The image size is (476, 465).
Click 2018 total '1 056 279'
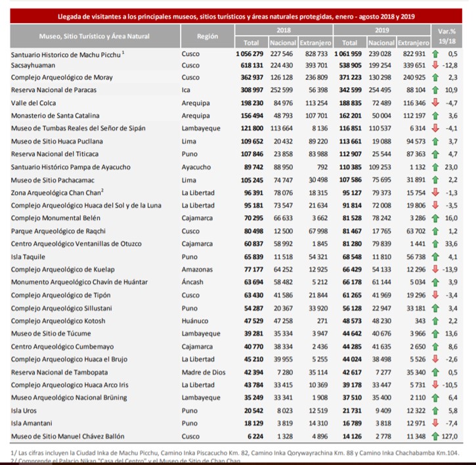tap(249, 54)
